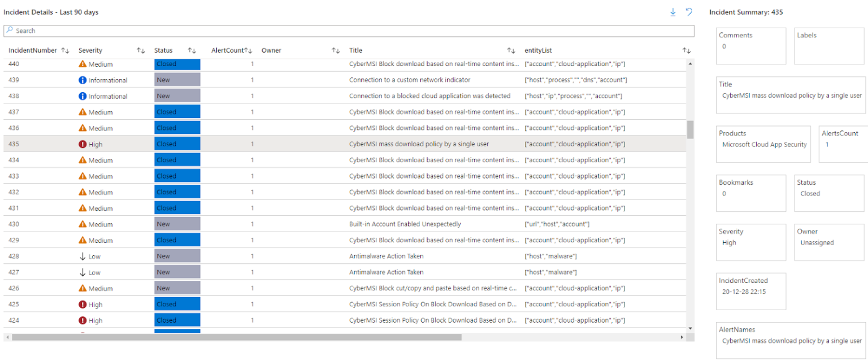Toggle sort order on the Severity column
This screenshot has height=361, width=868.
tap(140, 50)
